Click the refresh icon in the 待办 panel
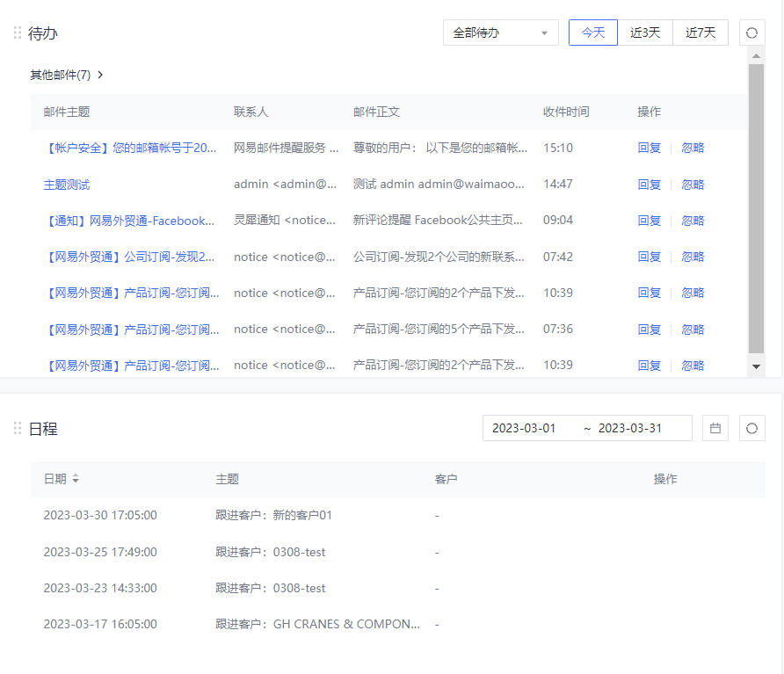The width and height of the screenshot is (784, 674). click(751, 33)
